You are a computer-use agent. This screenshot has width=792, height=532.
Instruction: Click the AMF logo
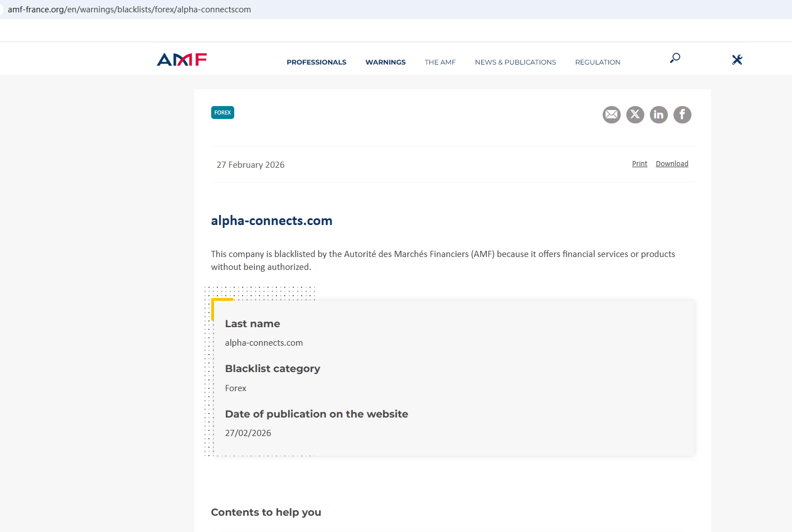click(x=181, y=59)
